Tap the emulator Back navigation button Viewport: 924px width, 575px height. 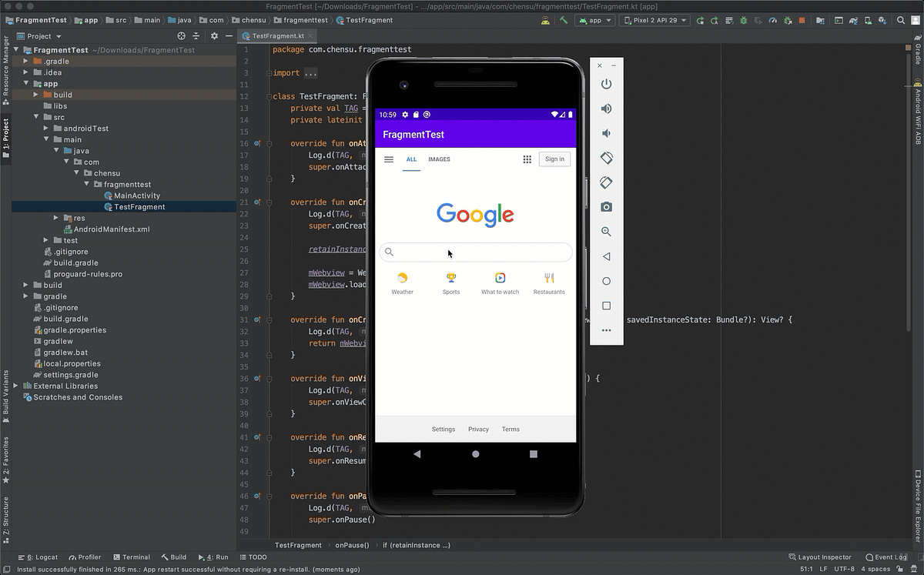click(417, 454)
